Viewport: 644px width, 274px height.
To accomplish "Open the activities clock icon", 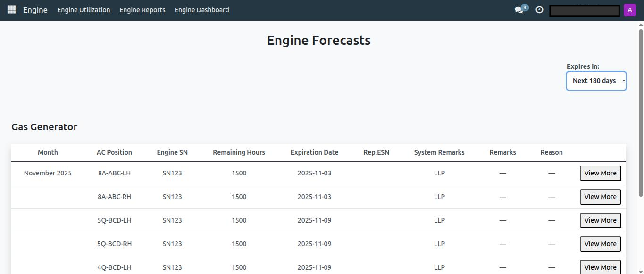I will pos(539,10).
